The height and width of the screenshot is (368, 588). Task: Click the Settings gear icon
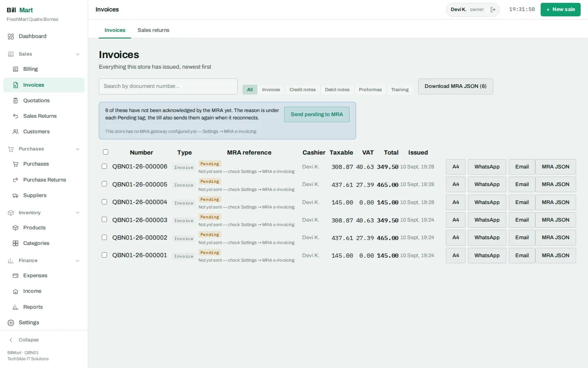click(11, 323)
